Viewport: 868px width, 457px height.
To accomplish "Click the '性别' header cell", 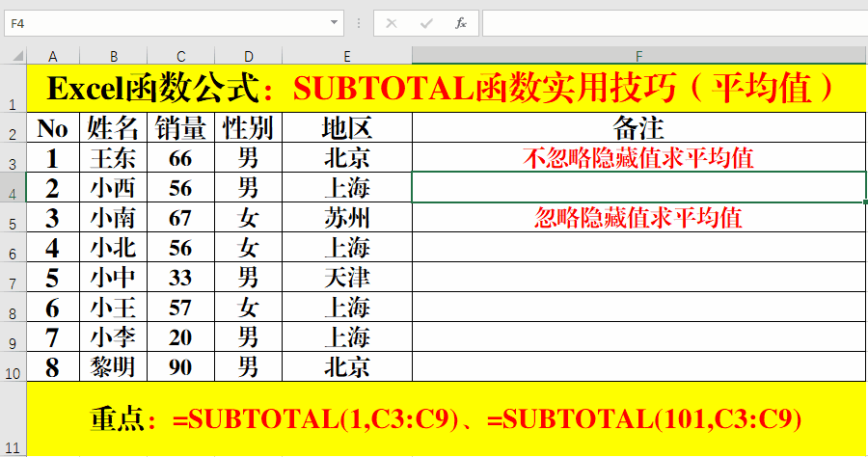I will (249, 127).
